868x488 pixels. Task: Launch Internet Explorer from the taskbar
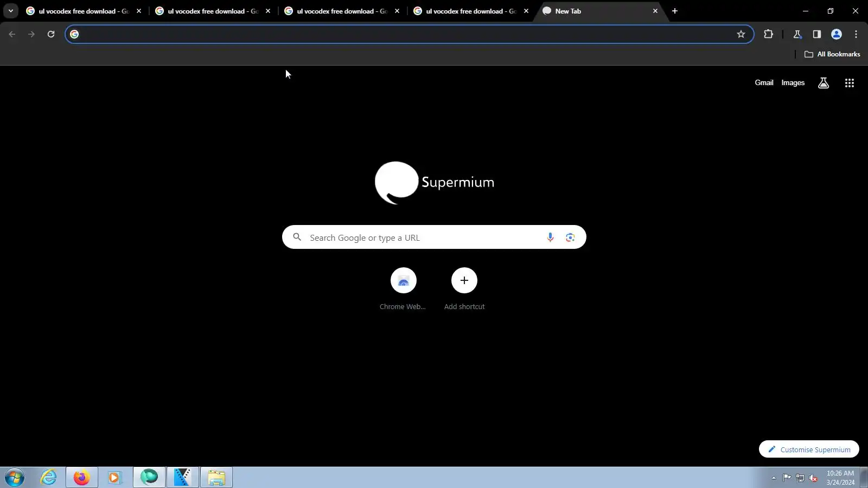tap(49, 478)
